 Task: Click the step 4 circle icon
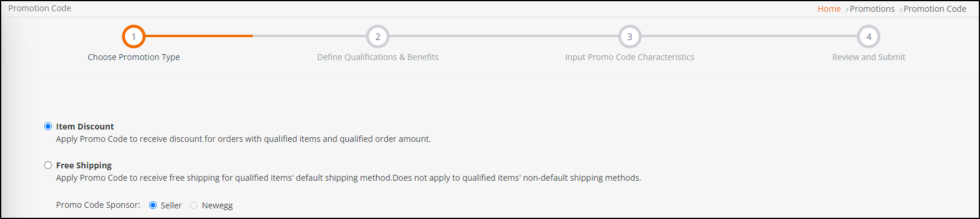pos(869,36)
